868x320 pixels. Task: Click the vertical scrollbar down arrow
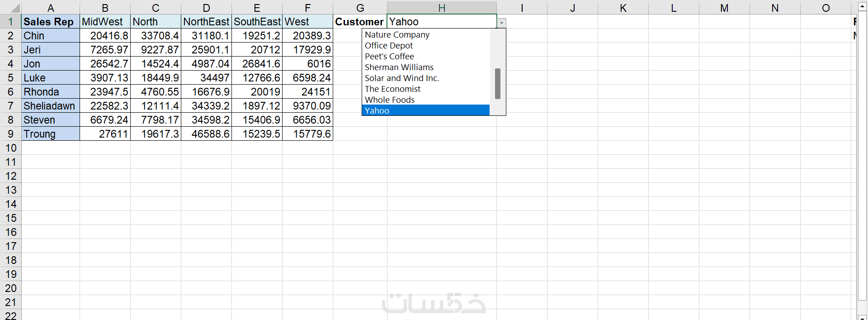coord(862,317)
